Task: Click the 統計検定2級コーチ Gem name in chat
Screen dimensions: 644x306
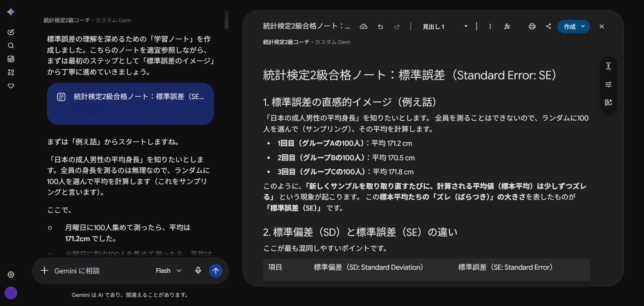Action: coord(67,20)
